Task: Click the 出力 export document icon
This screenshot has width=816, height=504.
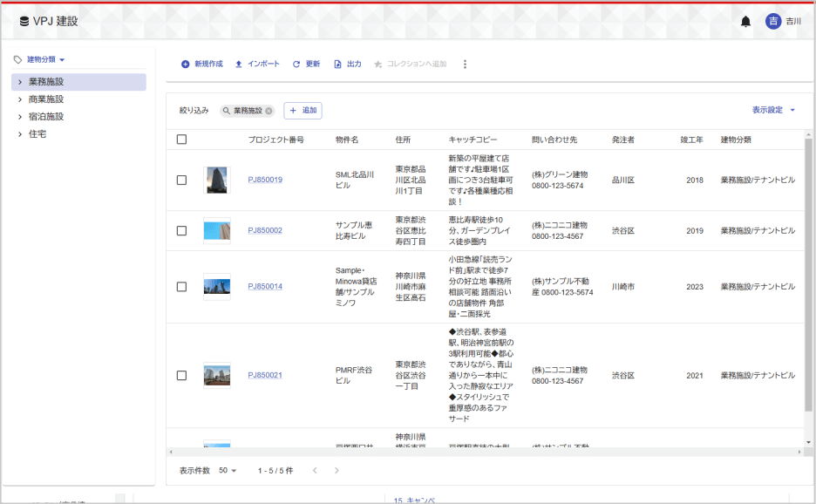Action: [337, 64]
